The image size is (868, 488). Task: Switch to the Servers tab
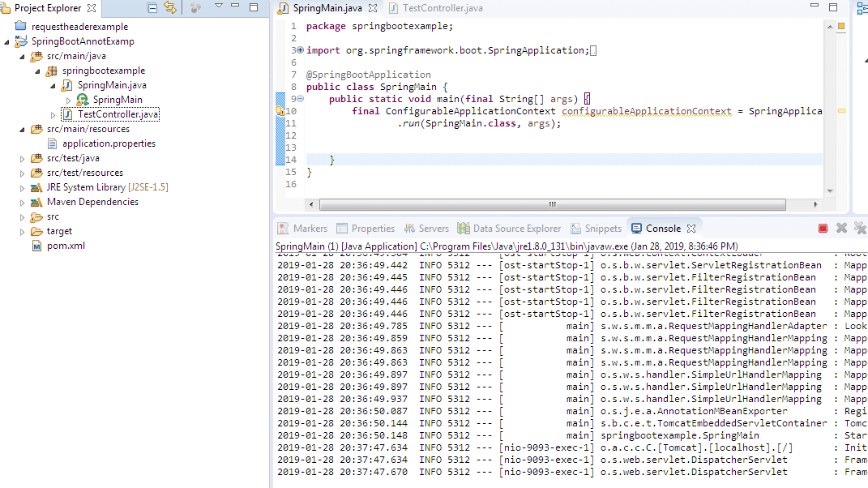click(426, 229)
